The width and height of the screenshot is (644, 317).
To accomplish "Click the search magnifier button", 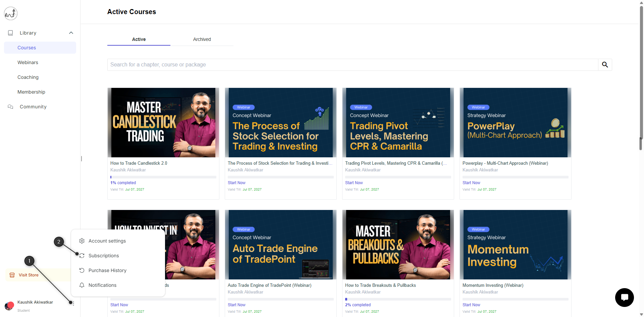I will (605, 65).
